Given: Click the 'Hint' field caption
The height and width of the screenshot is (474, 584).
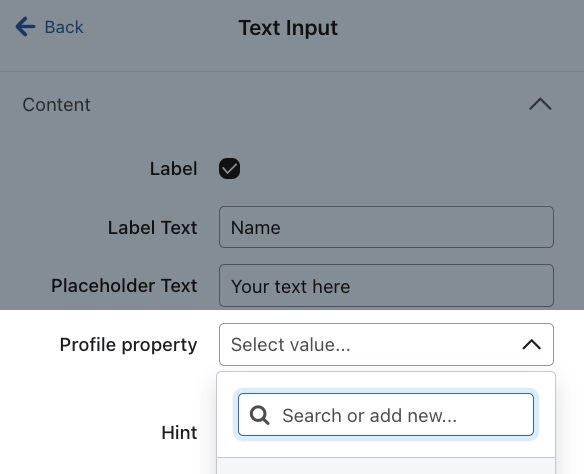Looking at the screenshot, I should click(179, 433).
